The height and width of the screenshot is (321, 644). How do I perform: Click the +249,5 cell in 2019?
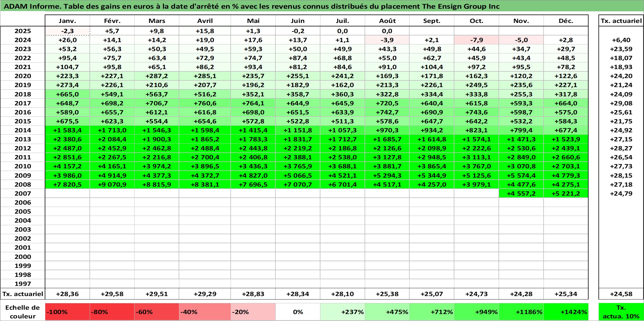coord(476,85)
